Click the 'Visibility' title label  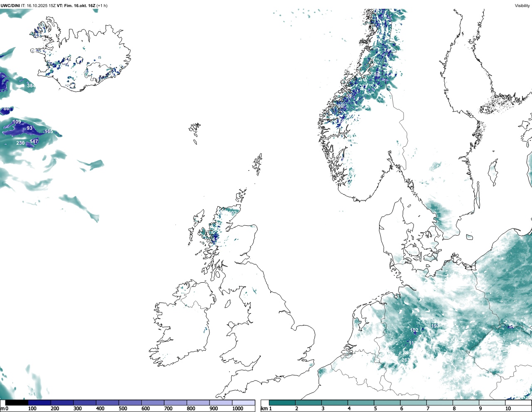click(522, 5)
